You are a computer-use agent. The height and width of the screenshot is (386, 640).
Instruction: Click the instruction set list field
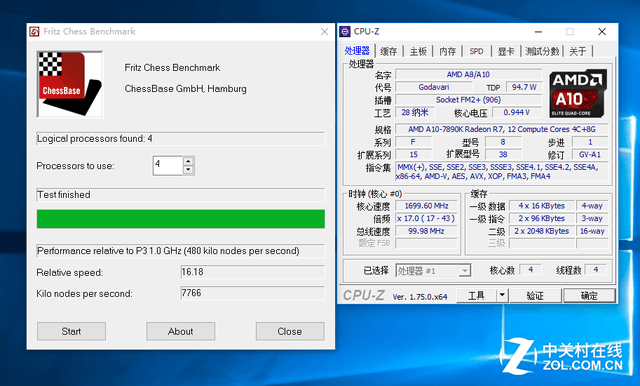[502, 172]
